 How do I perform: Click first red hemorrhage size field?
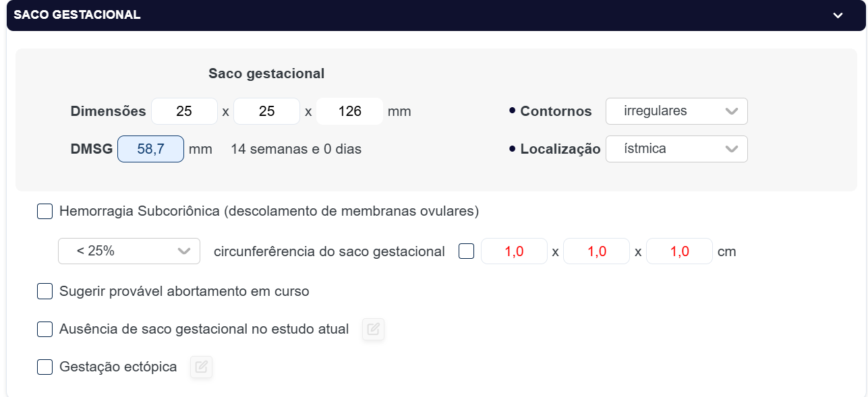(x=514, y=251)
